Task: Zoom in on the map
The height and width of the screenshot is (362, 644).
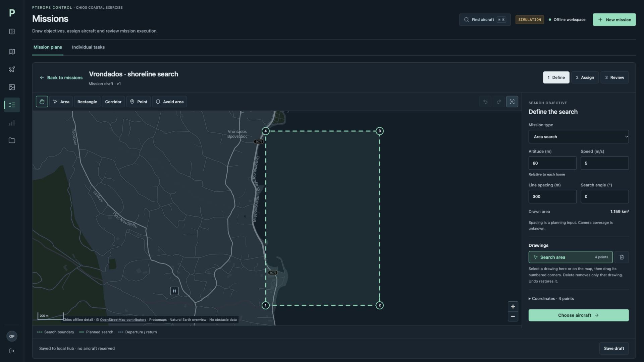Action: point(513,306)
